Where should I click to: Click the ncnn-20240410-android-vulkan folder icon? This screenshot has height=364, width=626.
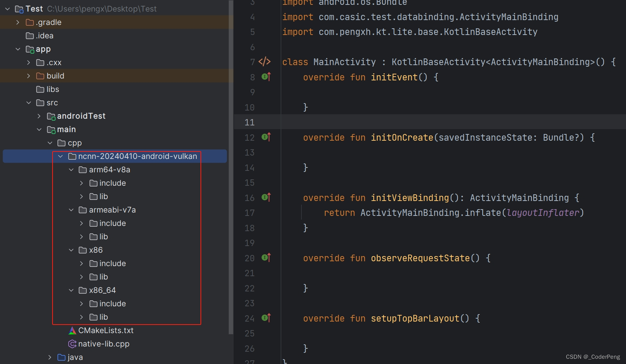[72, 156]
